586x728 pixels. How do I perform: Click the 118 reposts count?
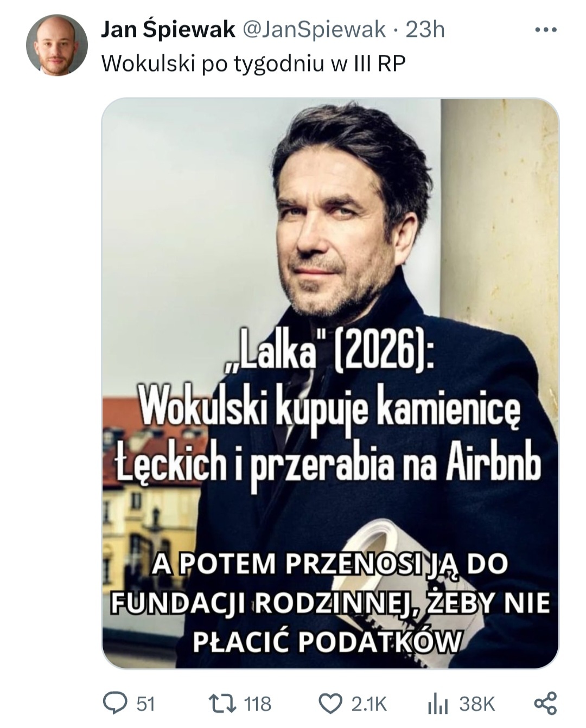coord(258,704)
